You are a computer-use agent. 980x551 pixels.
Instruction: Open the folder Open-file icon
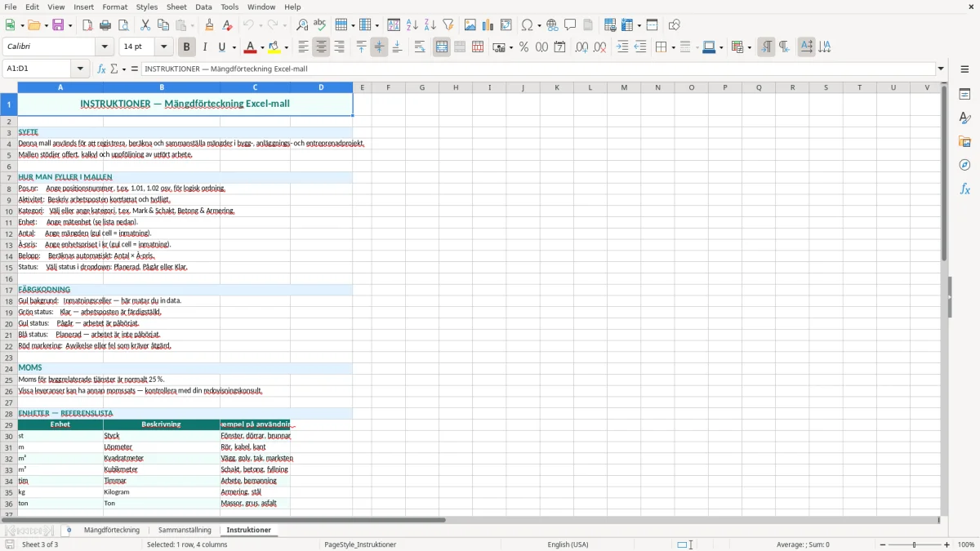(33, 25)
